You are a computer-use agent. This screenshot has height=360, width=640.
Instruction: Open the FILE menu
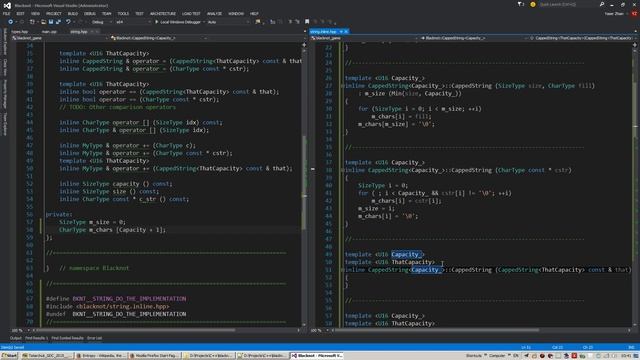6,13
